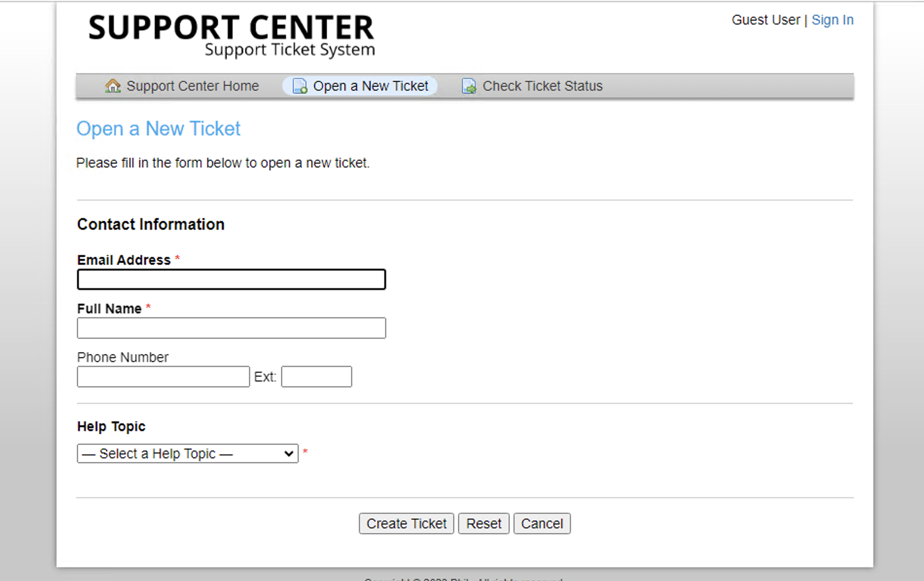
Task: Click the Support Center Home house icon
Action: [x=113, y=86]
